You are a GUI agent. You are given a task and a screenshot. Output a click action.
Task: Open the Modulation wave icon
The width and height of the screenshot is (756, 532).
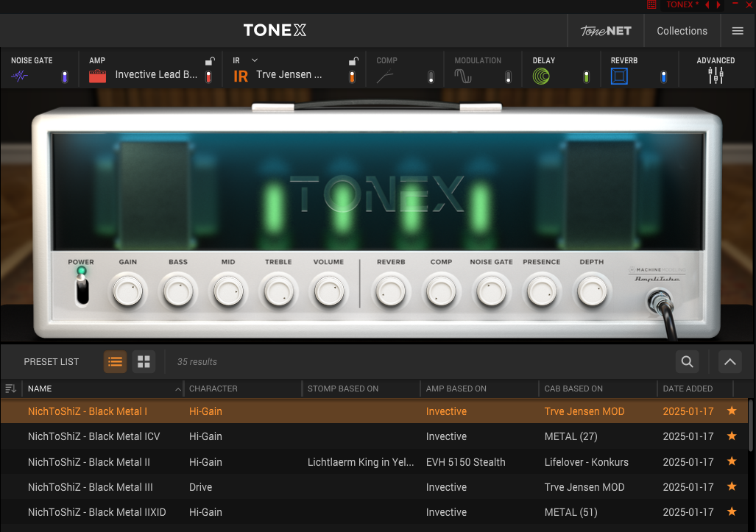(x=463, y=76)
